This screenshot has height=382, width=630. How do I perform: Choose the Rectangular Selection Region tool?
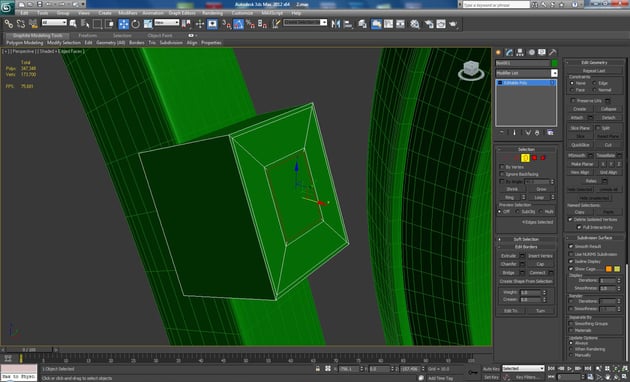(97, 24)
